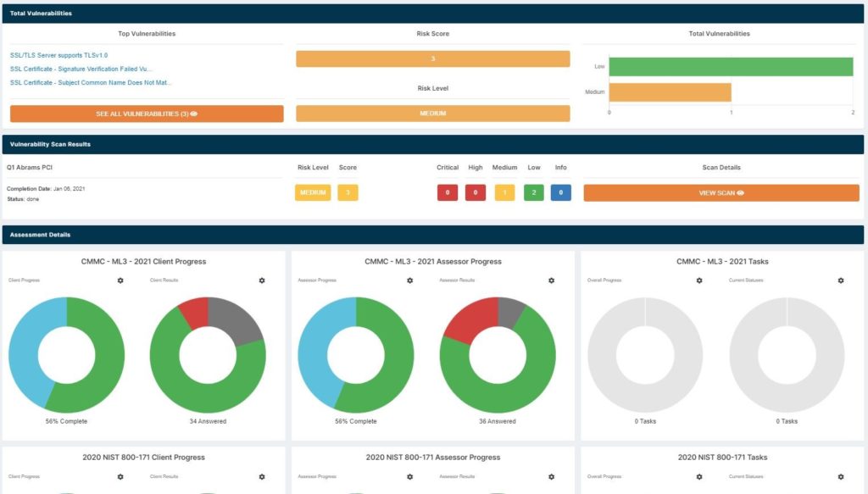
Task: Click the orange Medium bar in vulnerabilities chart
Action: coord(670,92)
